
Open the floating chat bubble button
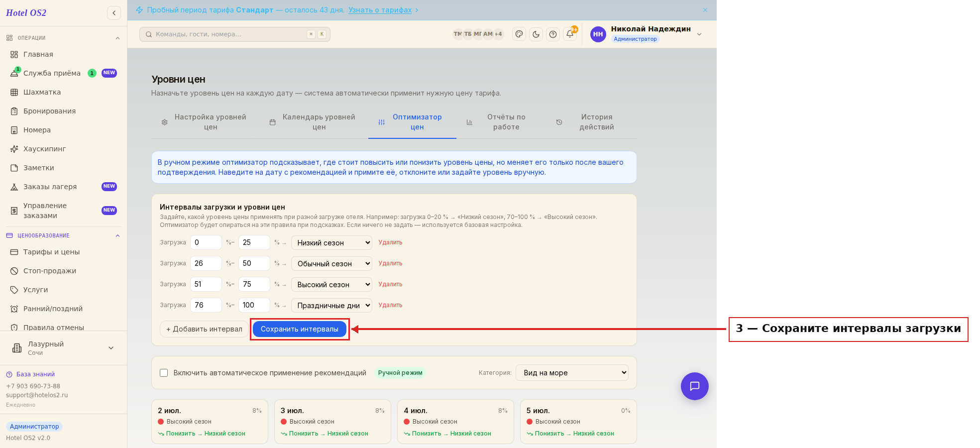tap(695, 386)
